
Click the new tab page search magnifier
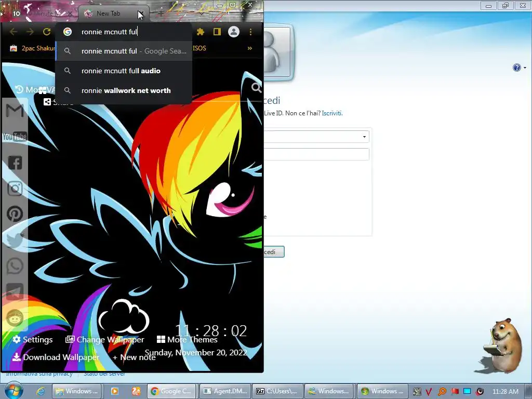256,88
